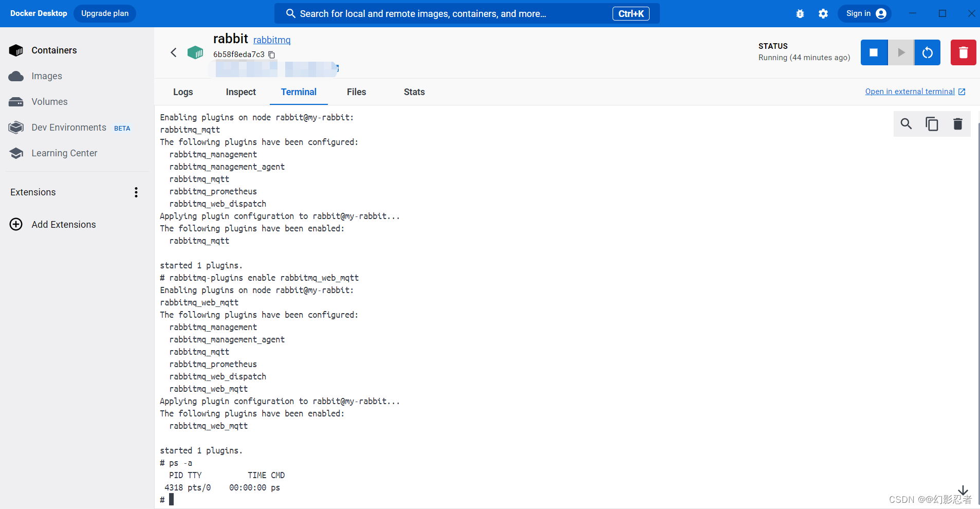Click the Ctrl+K shortcut badge

(x=631, y=14)
